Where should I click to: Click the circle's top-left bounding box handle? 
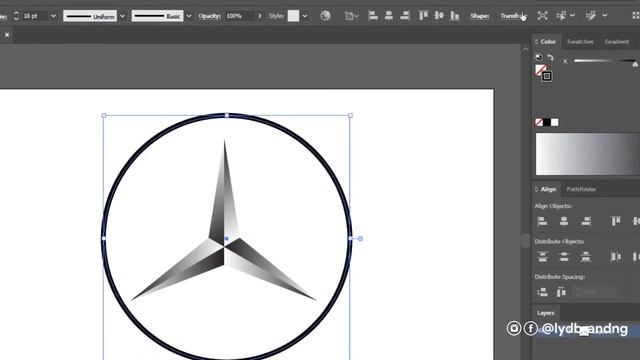point(104,116)
